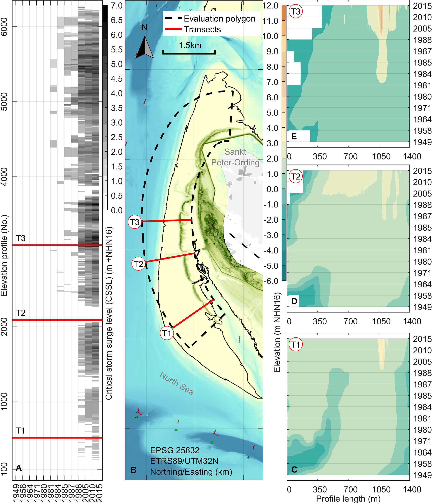The height and width of the screenshot is (504, 432).
Task: Click the red Transects legend entry
Action: pos(193,29)
